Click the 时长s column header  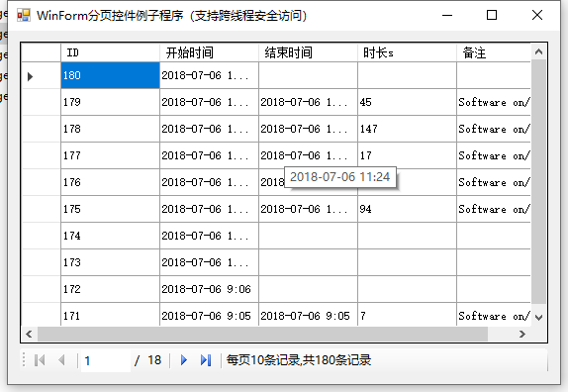407,52
